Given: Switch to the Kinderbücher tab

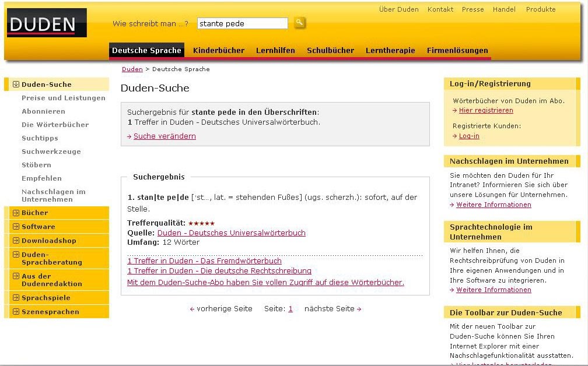Looking at the screenshot, I should (219, 50).
